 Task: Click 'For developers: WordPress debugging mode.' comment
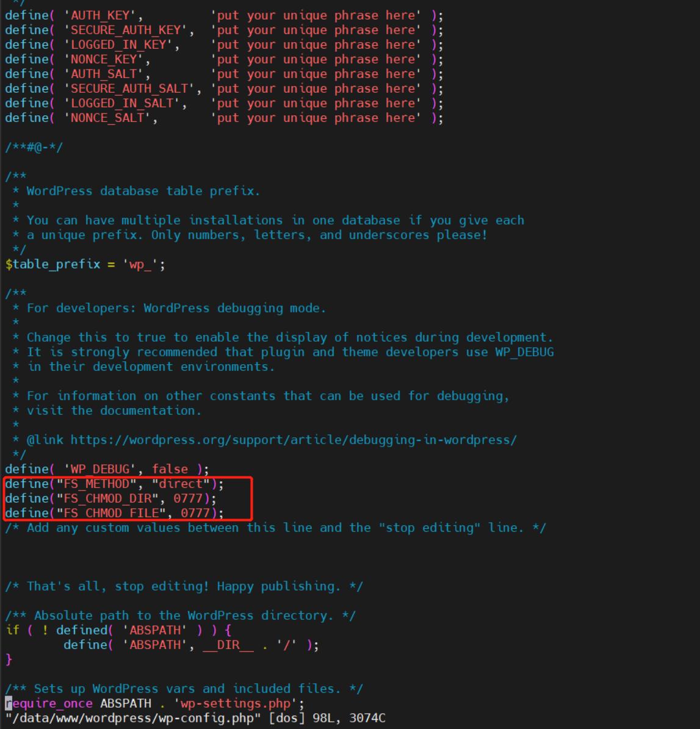click(176, 308)
